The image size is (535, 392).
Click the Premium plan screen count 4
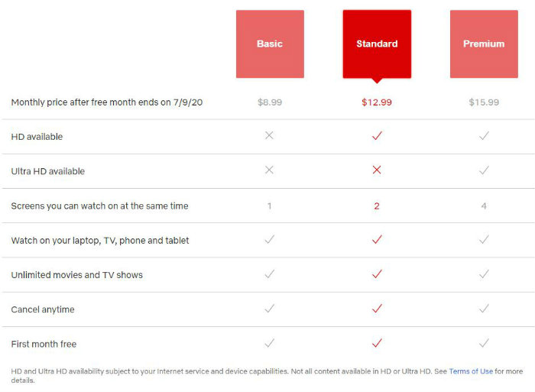point(484,206)
